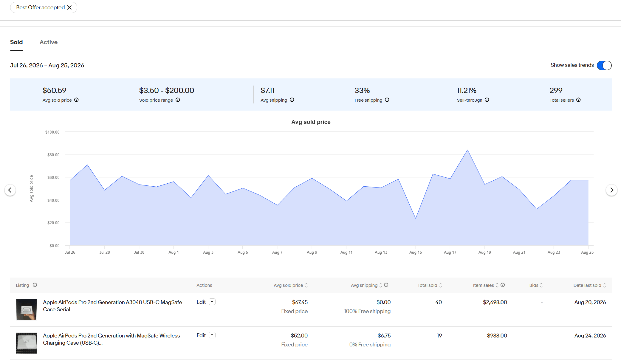Screen dimensions: 621x364
Task: Click the 299 total sellers value
Action: coord(556,90)
